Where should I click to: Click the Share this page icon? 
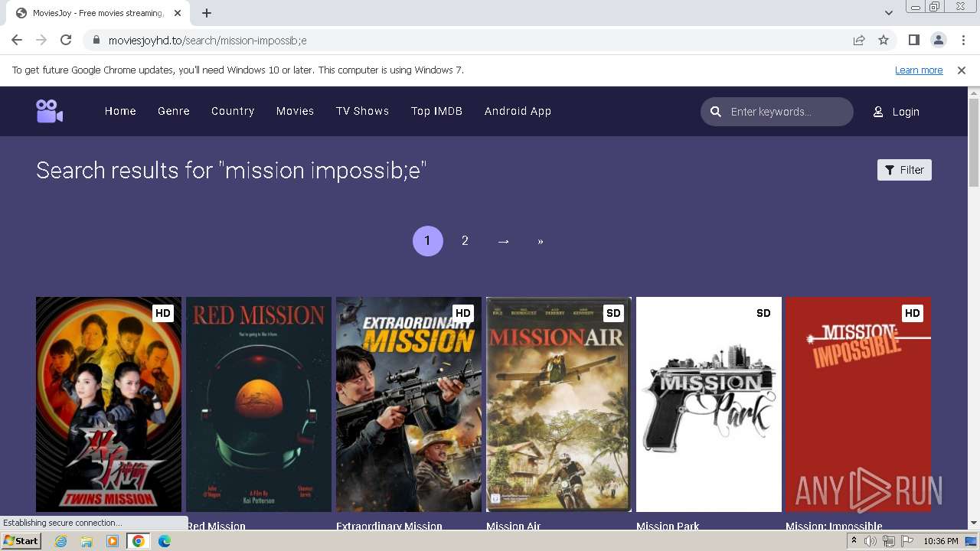pos(859,40)
